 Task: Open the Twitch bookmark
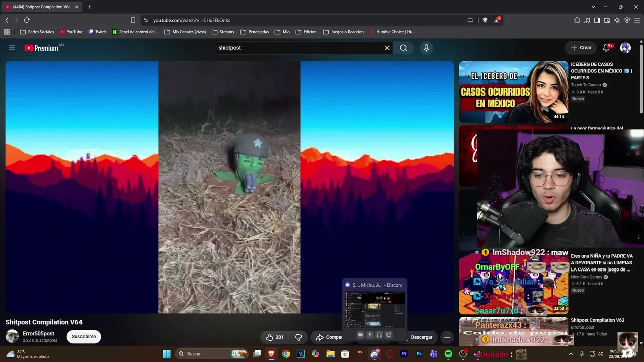(98, 32)
